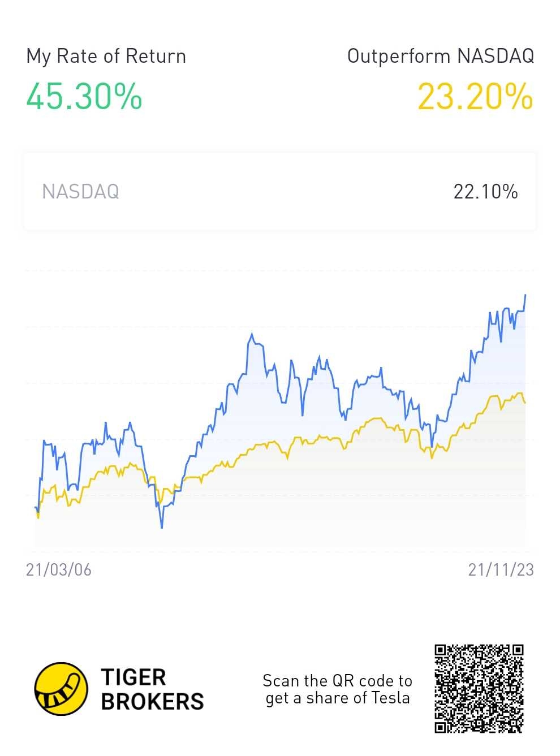Select the 21/11/23 end date label
This screenshot has height=756, width=560.
[501, 569]
